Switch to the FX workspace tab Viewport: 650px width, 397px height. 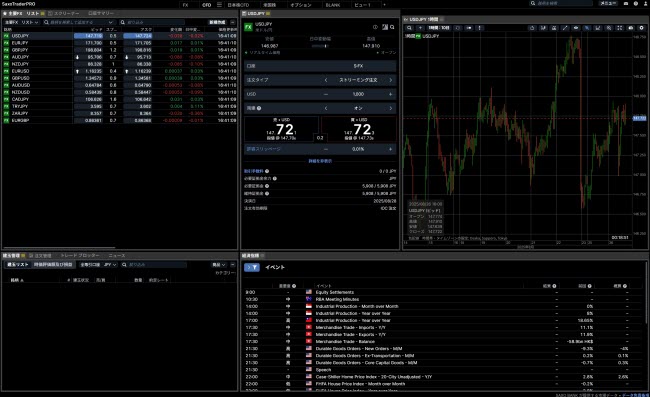(185, 5)
